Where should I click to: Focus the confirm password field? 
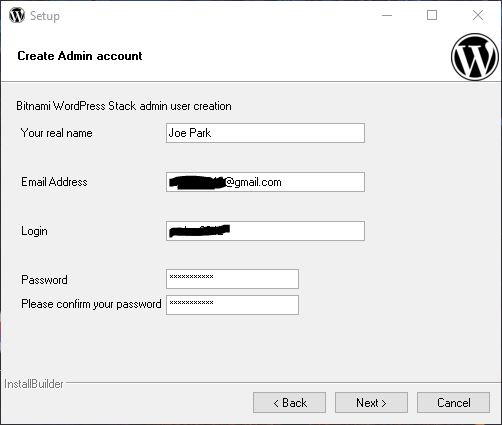tap(232, 305)
